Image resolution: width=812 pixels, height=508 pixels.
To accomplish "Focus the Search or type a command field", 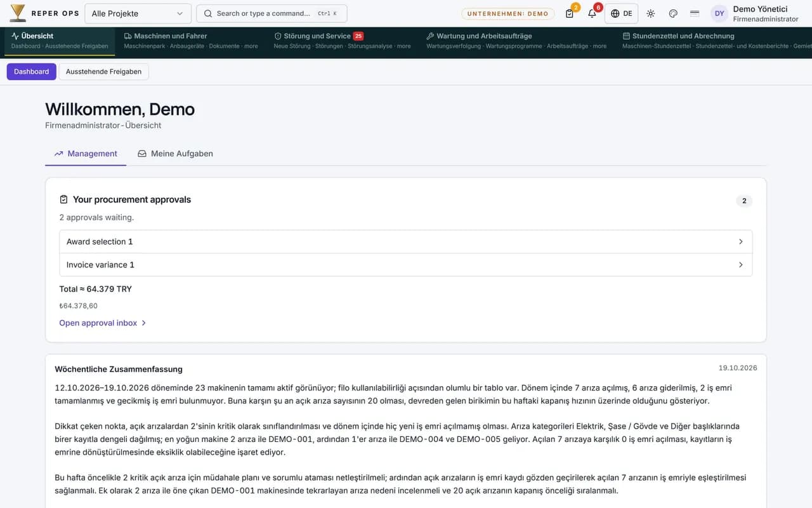I will point(272,13).
